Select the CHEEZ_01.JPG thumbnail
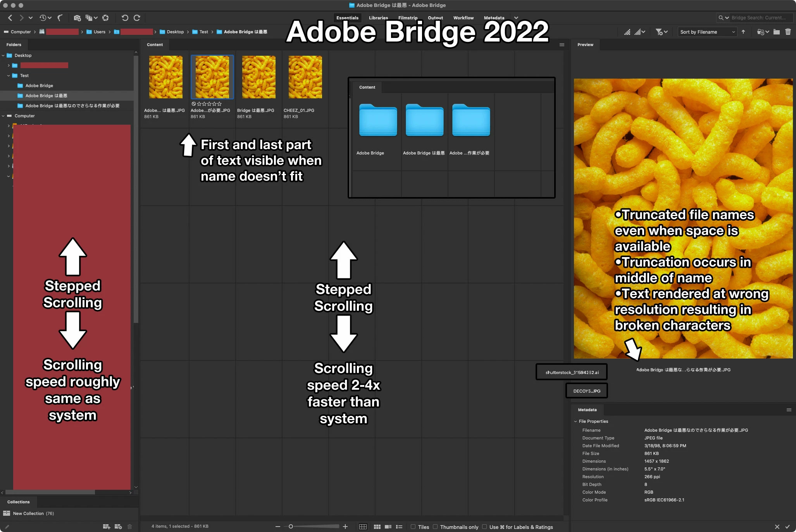The width and height of the screenshot is (796, 532). click(305, 77)
